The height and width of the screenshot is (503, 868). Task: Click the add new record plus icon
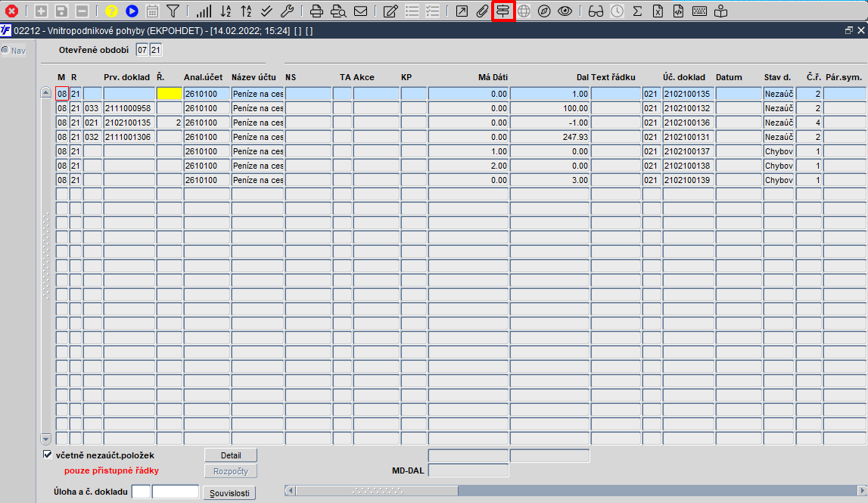coord(40,11)
